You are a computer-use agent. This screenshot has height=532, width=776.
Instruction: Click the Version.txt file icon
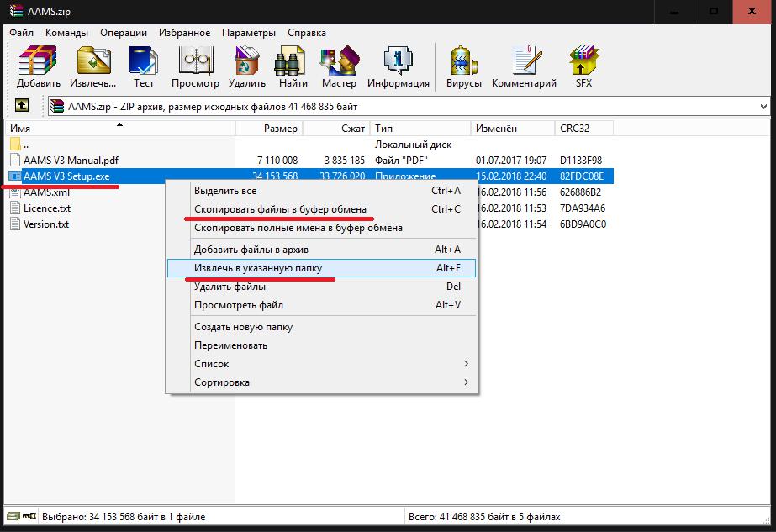point(16,224)
